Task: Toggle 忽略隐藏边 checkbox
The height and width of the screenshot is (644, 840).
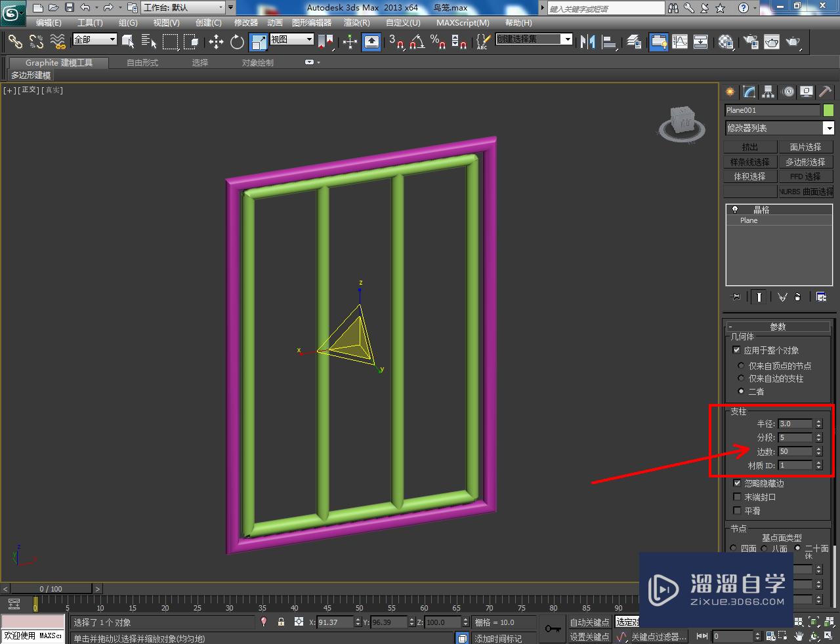Action: [x=737, y=483]
